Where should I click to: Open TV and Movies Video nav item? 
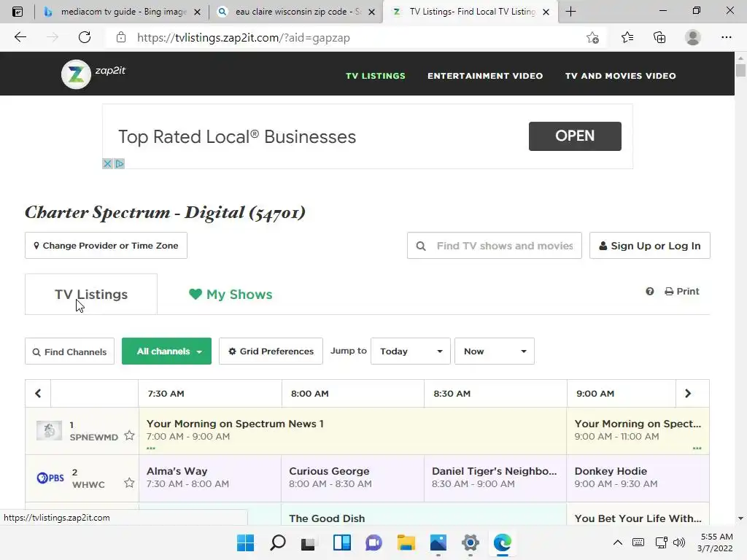(x=620, y=76)
